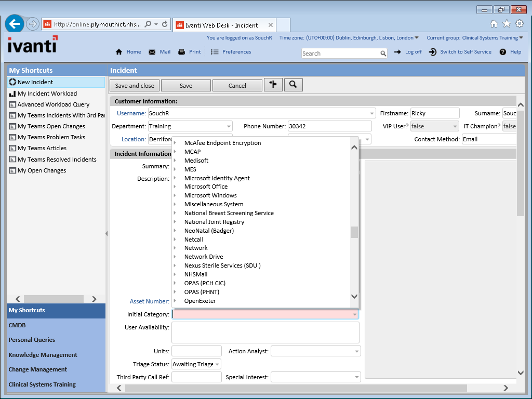Click the address bar search magnifier icon
Screen dimensions: 532x399
148,24
